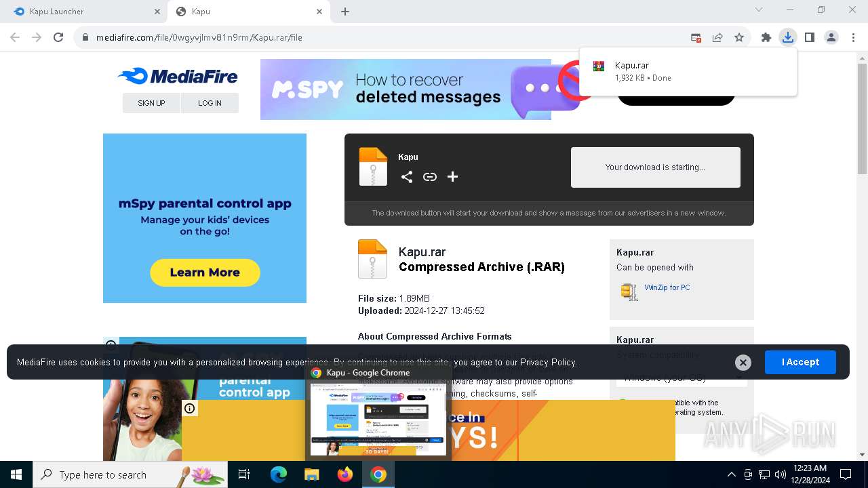Click the MediaFire logo
Viewport: 868px width, 488px height.
[178, 77]
